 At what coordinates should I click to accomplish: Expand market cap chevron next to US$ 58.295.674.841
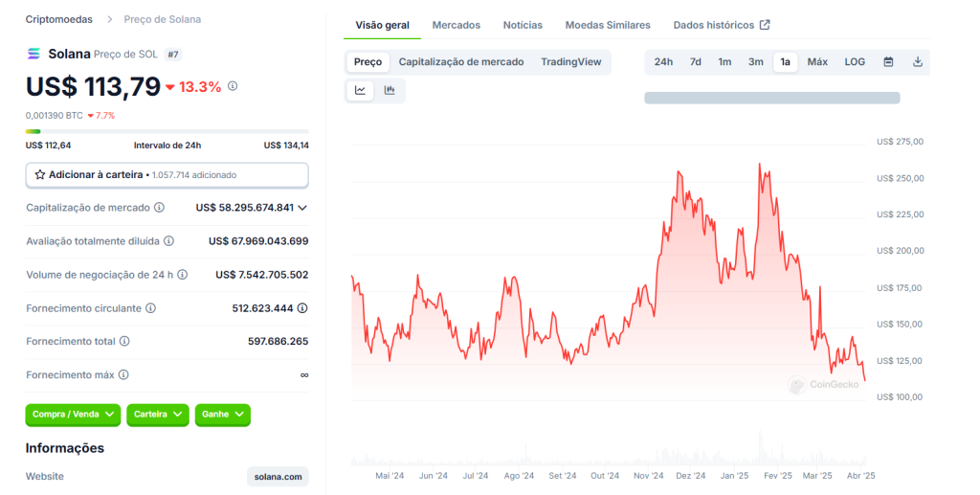coord(302,208)
